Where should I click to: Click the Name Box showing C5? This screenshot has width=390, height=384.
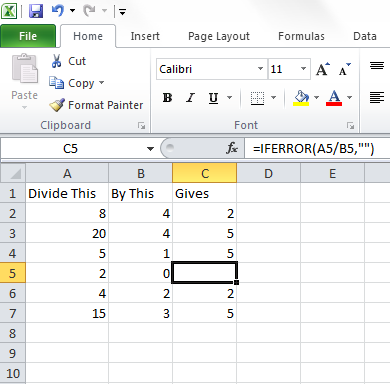[x=72, y=148]
